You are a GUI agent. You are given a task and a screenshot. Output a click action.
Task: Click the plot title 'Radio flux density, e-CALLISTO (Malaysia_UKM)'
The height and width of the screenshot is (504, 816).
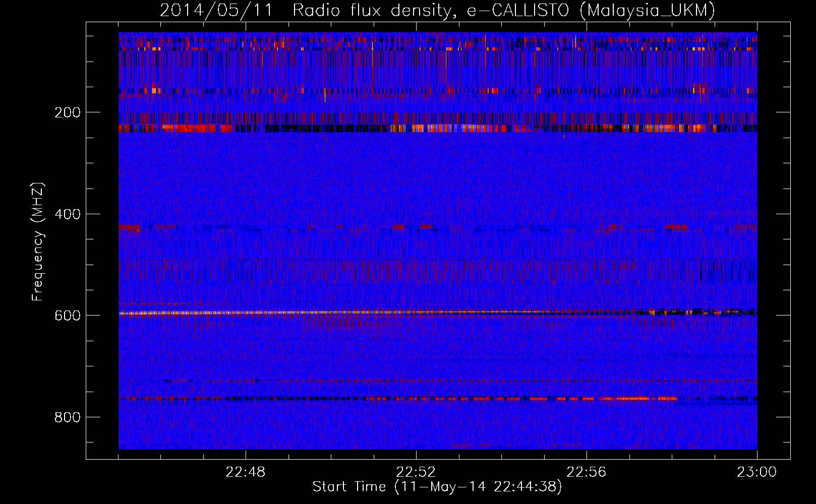click(504, 11)
